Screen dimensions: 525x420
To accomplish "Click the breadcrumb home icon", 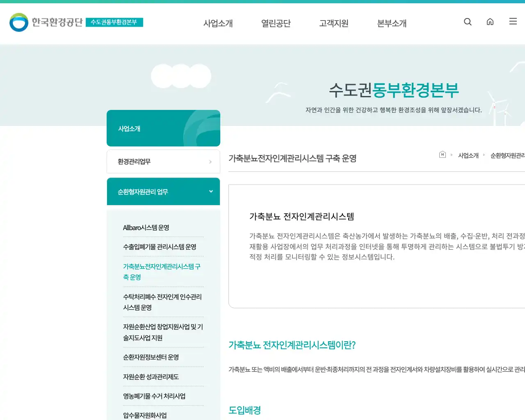I will 442,155.
